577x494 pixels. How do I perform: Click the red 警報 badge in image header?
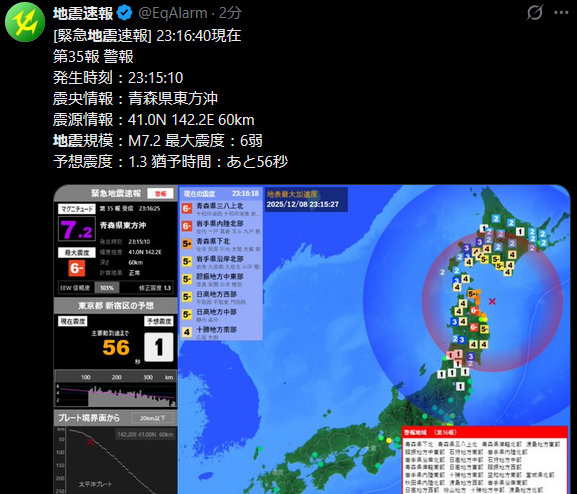click(x=160, y=194)
